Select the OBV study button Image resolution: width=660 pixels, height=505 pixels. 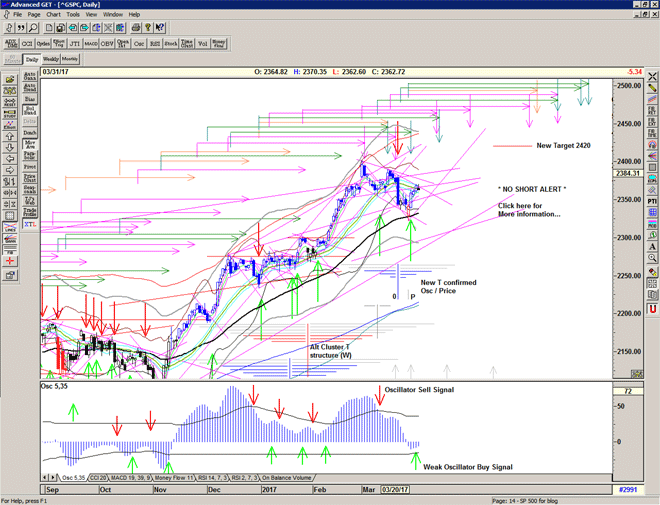pyautogui.click(x=104, y=44)
